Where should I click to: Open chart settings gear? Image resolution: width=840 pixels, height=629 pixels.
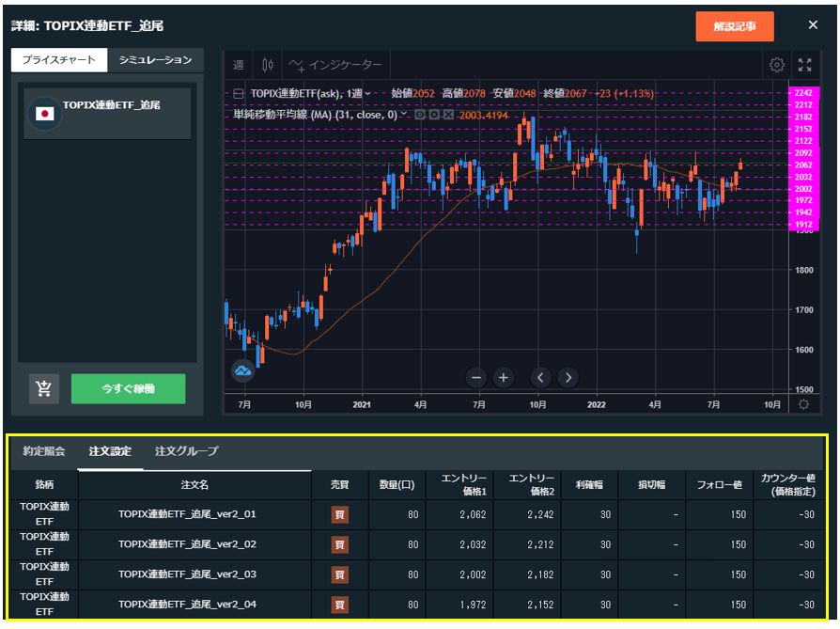pos(777,65)
